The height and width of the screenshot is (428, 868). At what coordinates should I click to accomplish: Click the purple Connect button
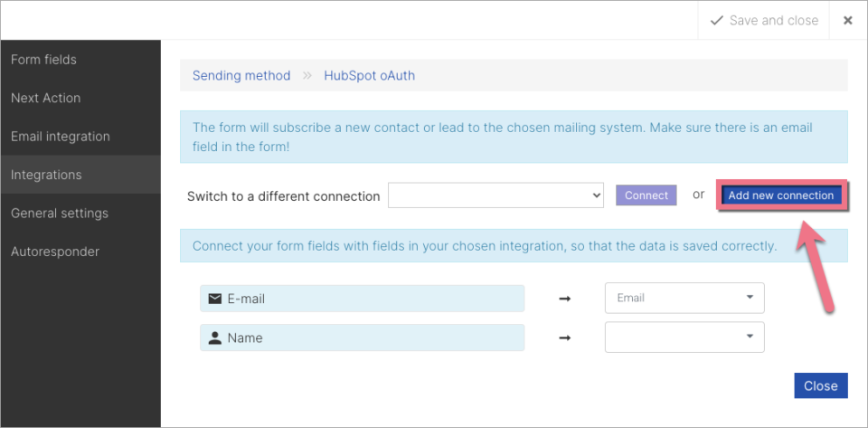(x=646, y=195)
